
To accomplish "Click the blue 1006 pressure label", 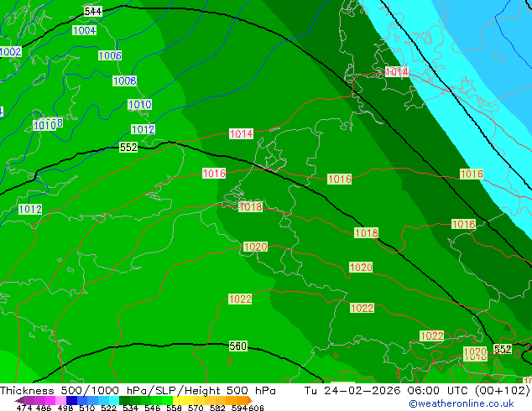I will click(110, 55).
